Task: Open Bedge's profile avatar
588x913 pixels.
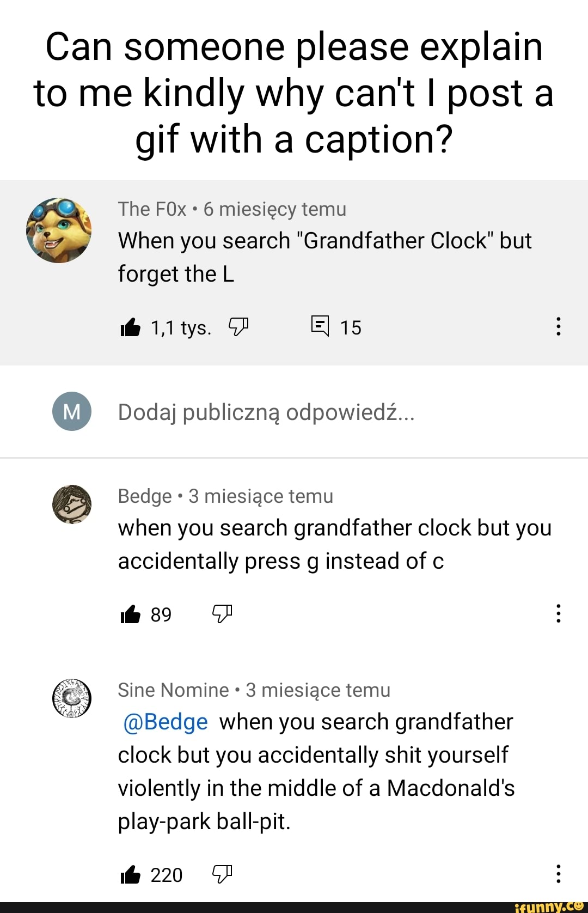Action: click(x=71, y=504)
